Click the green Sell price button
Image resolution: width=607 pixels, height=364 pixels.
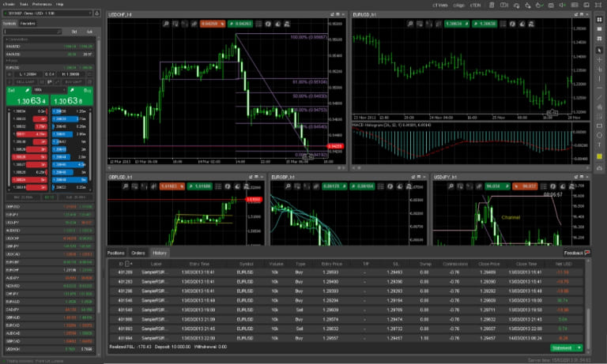coord(26,100)
